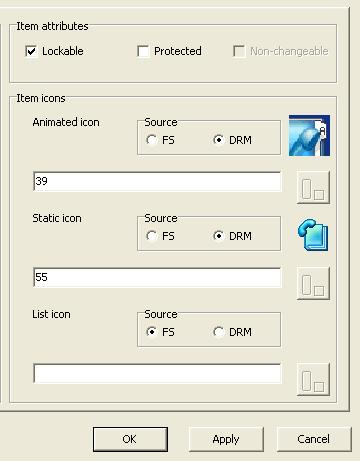Select FS source for Static icon
Image resolution: width=360 pixels, height=461 pixels.
[152, 236]
